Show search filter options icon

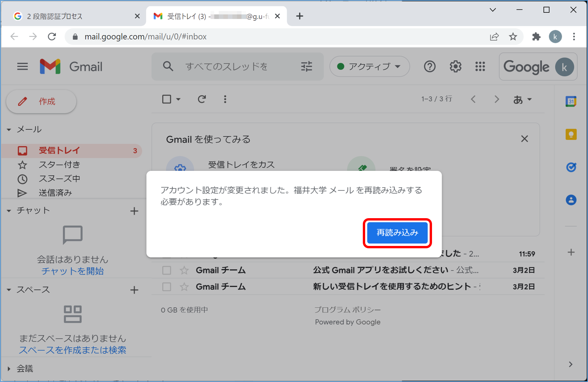click(307, 67)
